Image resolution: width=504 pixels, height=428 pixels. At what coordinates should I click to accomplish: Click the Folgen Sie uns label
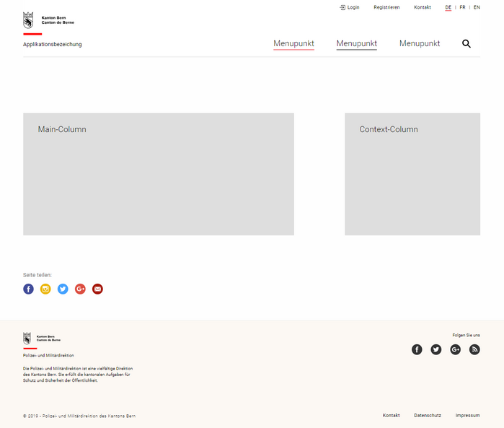click(x=466, y=336)
